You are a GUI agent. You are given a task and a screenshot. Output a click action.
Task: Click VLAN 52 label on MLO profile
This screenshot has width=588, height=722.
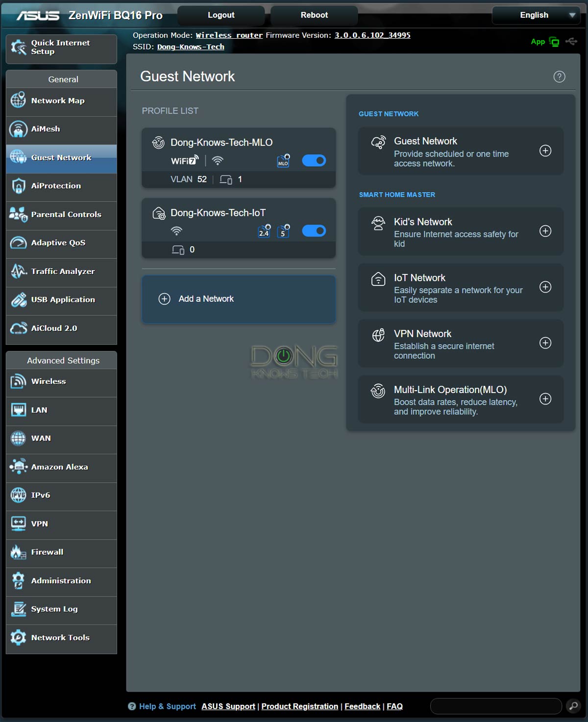pos(189,179)
